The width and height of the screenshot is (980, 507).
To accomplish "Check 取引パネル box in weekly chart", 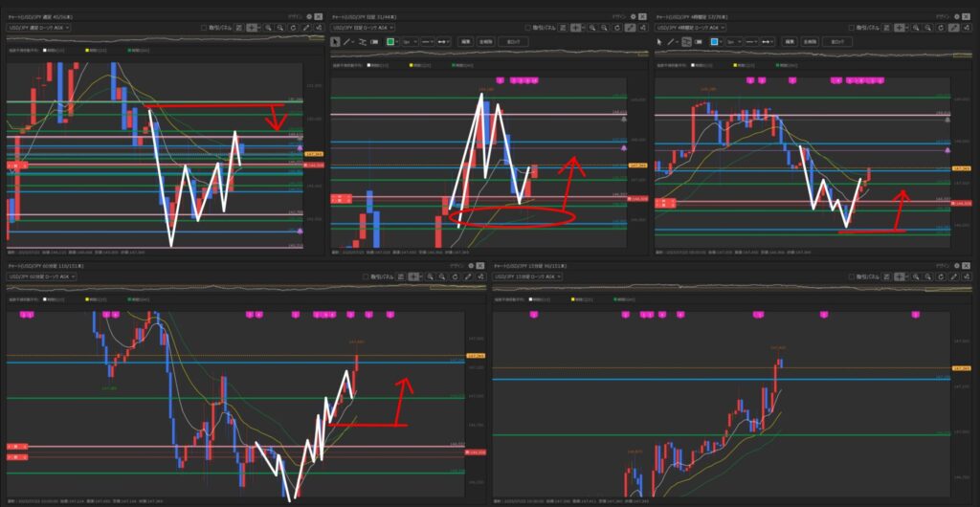I will pyautogui.click(x=204, y=28).
